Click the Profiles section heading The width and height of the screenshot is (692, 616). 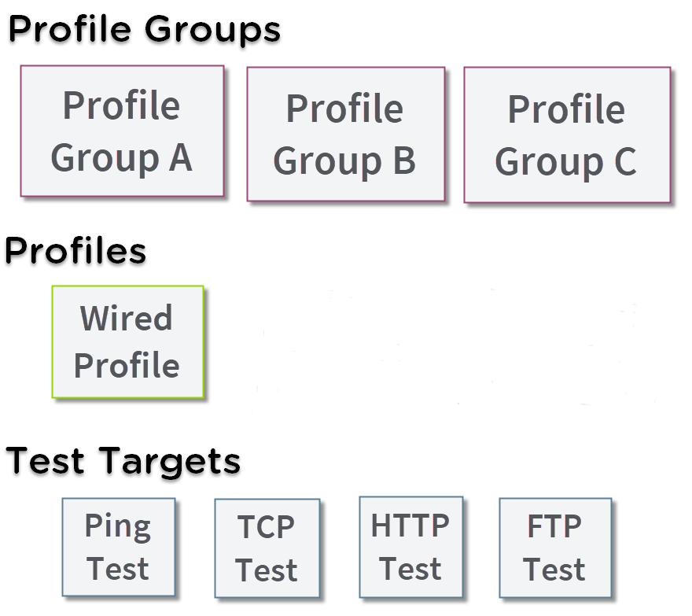[75, 250]
